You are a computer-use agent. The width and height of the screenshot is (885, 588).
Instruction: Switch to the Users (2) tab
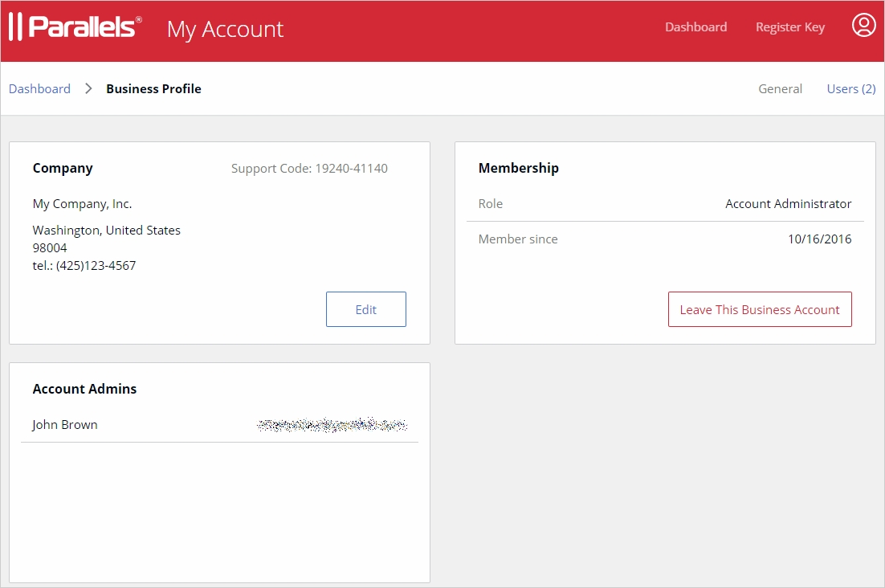coord(850,89)
